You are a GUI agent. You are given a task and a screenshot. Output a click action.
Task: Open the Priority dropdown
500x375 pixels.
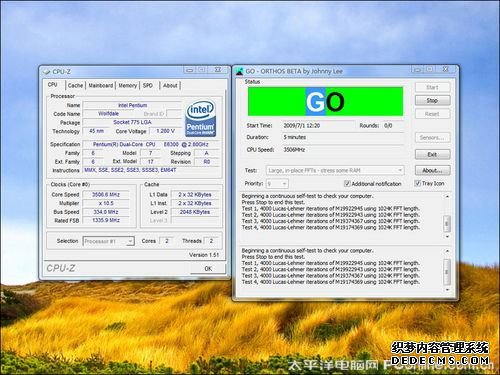pos(277,184)
